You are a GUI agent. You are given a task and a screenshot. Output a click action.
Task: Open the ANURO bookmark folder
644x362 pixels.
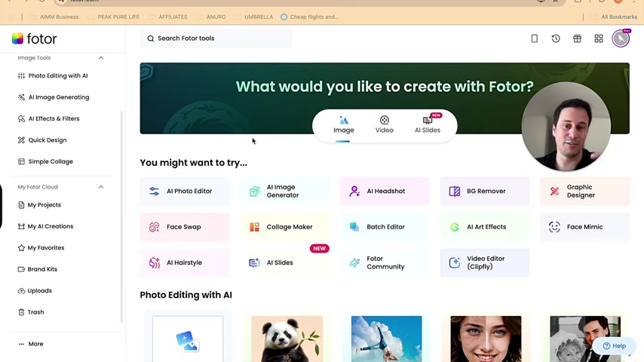click(x=211, y=17)
